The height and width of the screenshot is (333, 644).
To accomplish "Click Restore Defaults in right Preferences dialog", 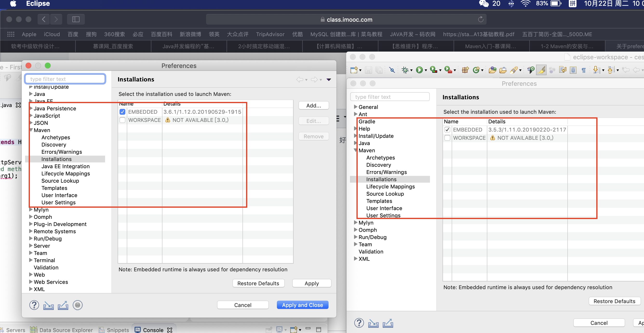I will (615, 301).
